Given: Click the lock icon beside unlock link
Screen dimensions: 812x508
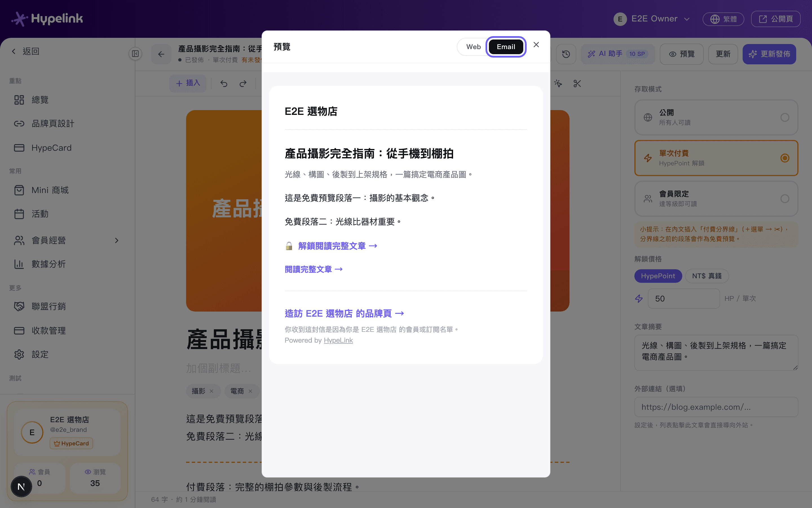Looking at the screenshot, I should tap(288, 246).
